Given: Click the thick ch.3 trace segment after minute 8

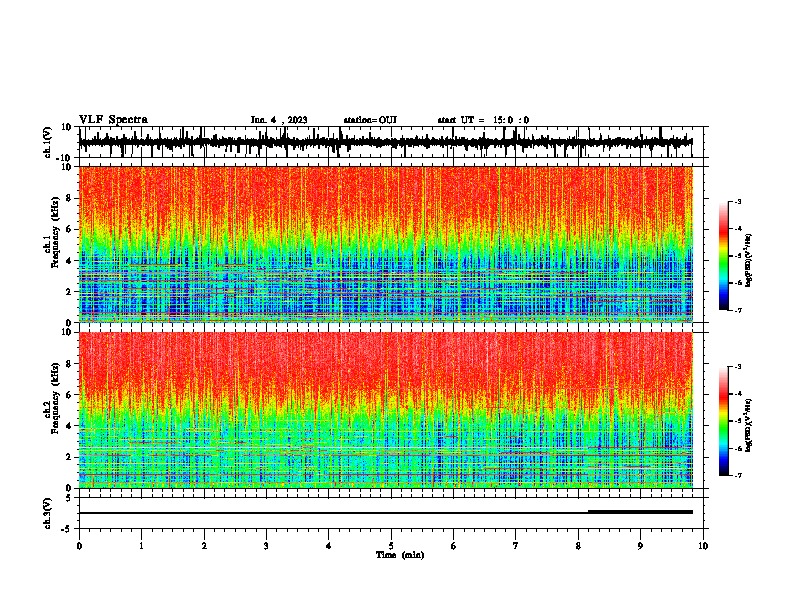Looking at the screenshot, I should 640,512.
